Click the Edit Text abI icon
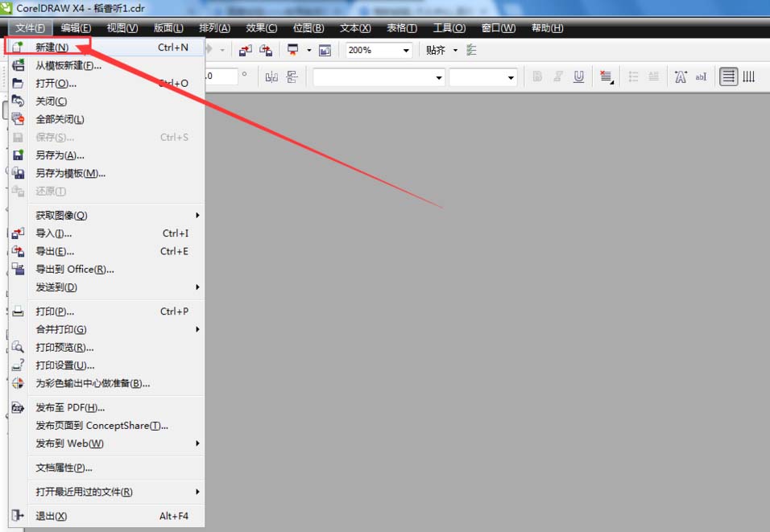Screen dimensions: 770x532 click(701, 76)
